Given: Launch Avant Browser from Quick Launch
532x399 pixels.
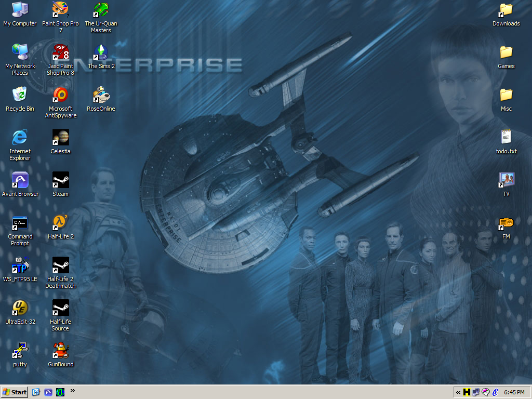Looking at the screenshot, I should point(48,392).
